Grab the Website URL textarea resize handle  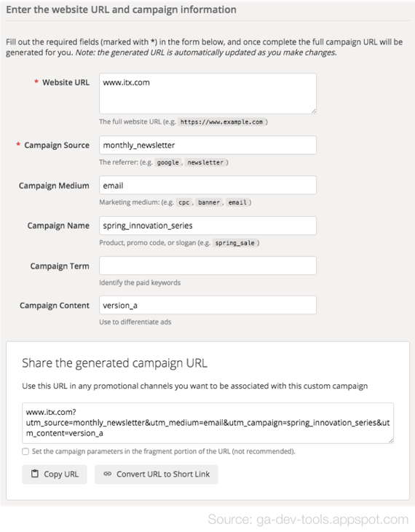click(314, 111)
